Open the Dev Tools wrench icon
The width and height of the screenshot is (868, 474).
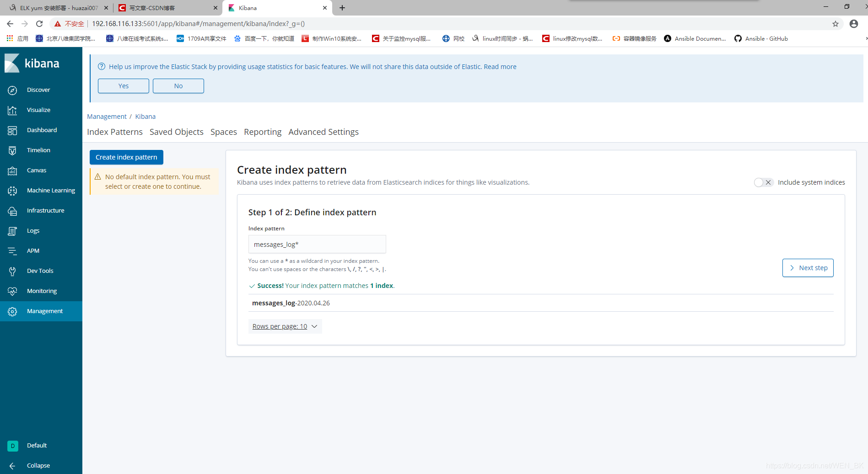(x=12, y=271)
